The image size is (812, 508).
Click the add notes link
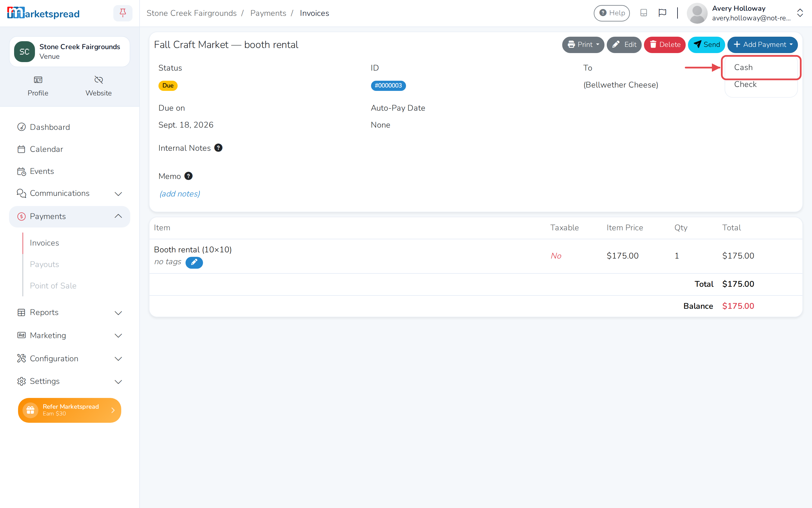click(x=180, y=194)
